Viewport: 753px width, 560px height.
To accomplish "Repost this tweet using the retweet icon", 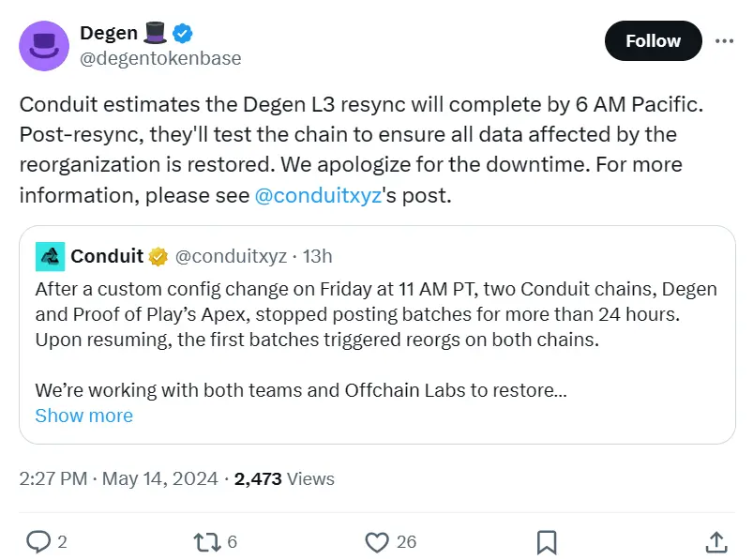I will coord(208,542).
